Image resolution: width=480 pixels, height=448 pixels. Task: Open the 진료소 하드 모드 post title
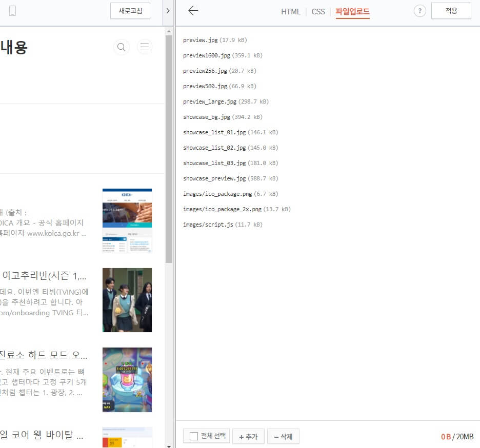[44, 355]
